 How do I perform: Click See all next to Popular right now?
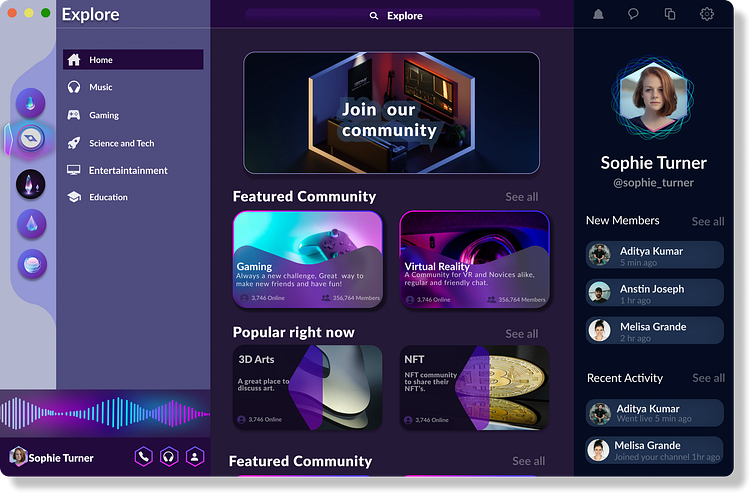click(x=522, y=334)
